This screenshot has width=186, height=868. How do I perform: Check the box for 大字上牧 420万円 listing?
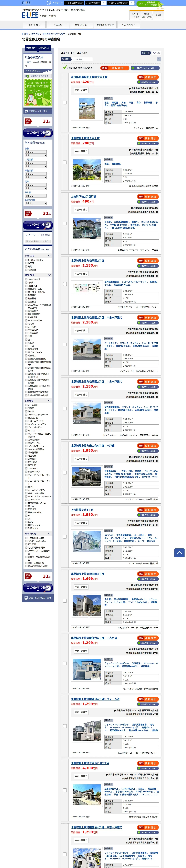click(65, 103)
